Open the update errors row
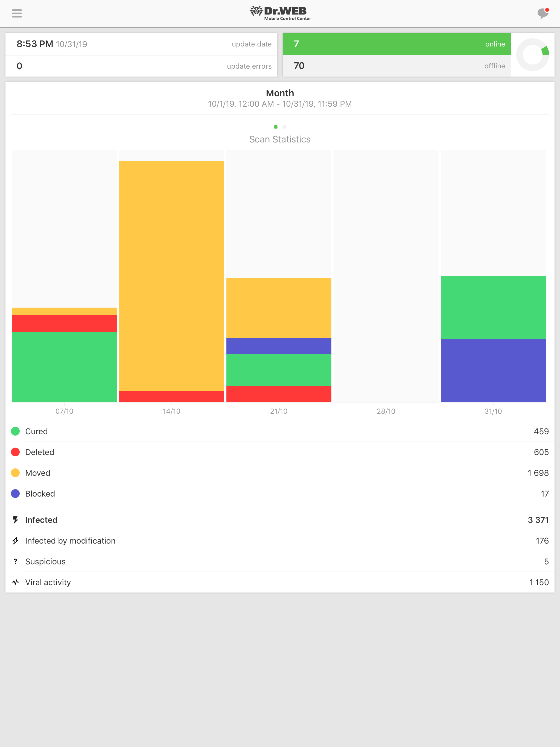The width and height of the screenshot is (560, 747). point(141,66)
